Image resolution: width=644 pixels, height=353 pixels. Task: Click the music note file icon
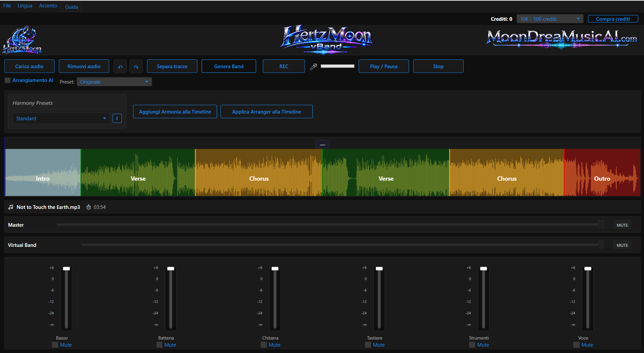point(11,207)
